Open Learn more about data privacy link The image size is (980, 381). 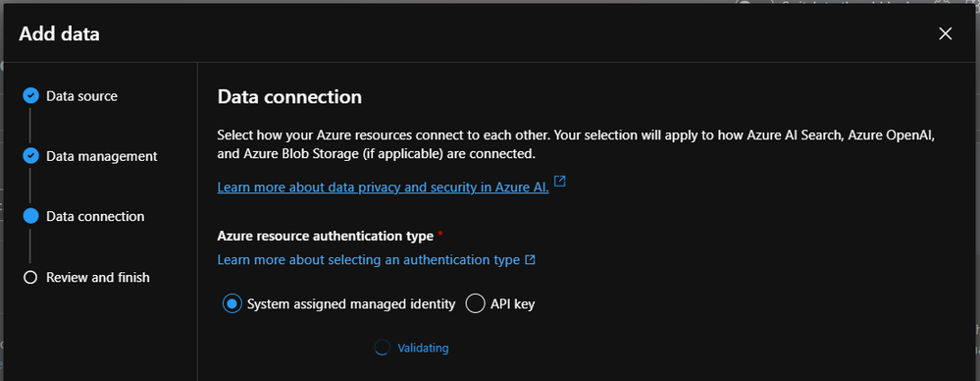[x=384, y=187]
